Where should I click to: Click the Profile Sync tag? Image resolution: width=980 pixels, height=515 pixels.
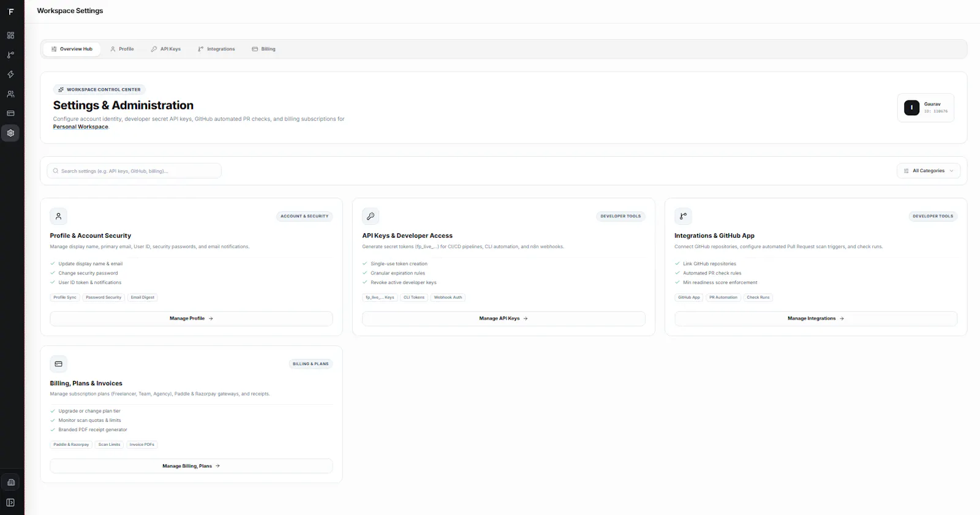pos(65,298)
